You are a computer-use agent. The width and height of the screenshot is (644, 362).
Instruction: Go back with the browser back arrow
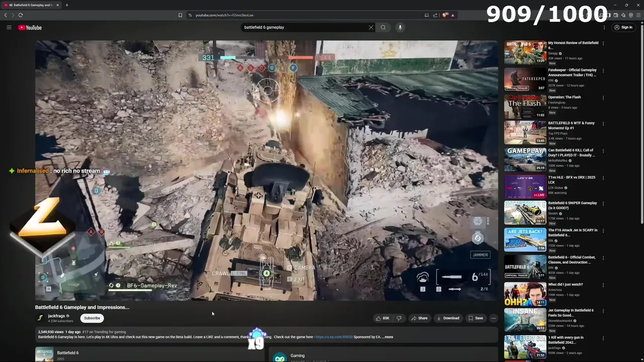pos(6,15)
